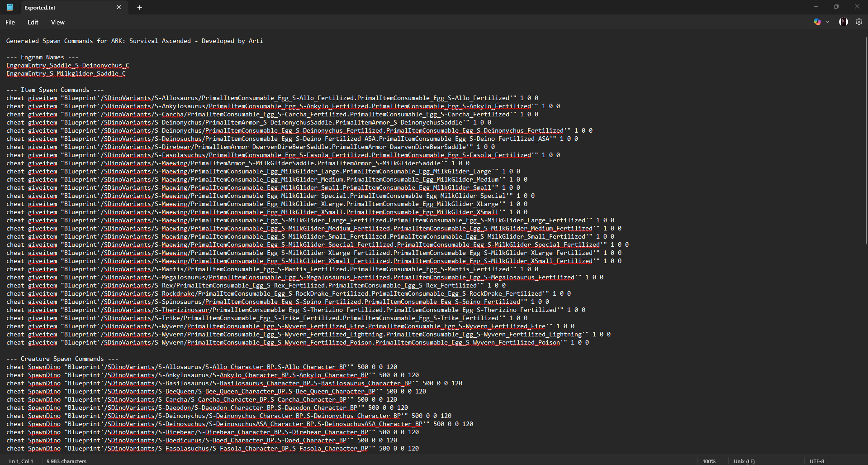Click the SpawnDino S-Basilosaurus_Character_BP line

coord(234,383)
